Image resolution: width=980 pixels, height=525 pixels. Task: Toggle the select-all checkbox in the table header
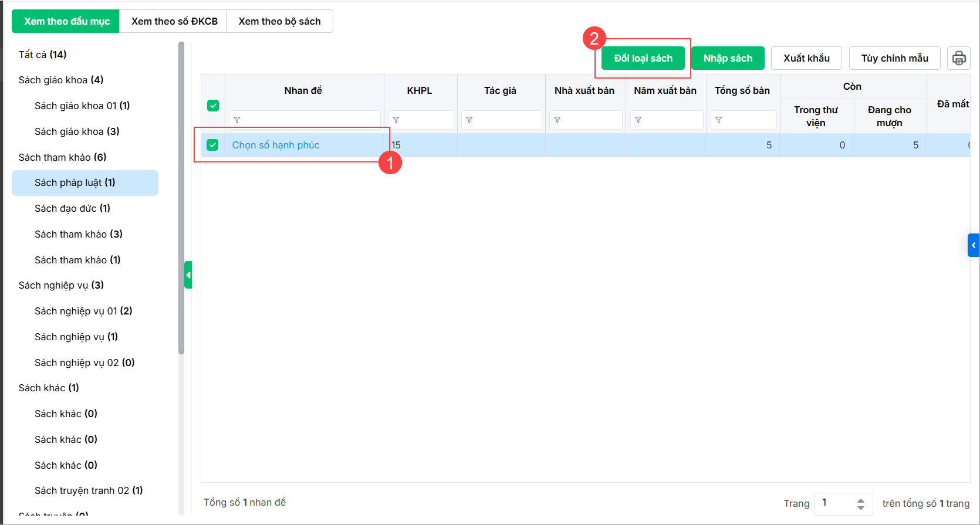[x=213, y=106]
